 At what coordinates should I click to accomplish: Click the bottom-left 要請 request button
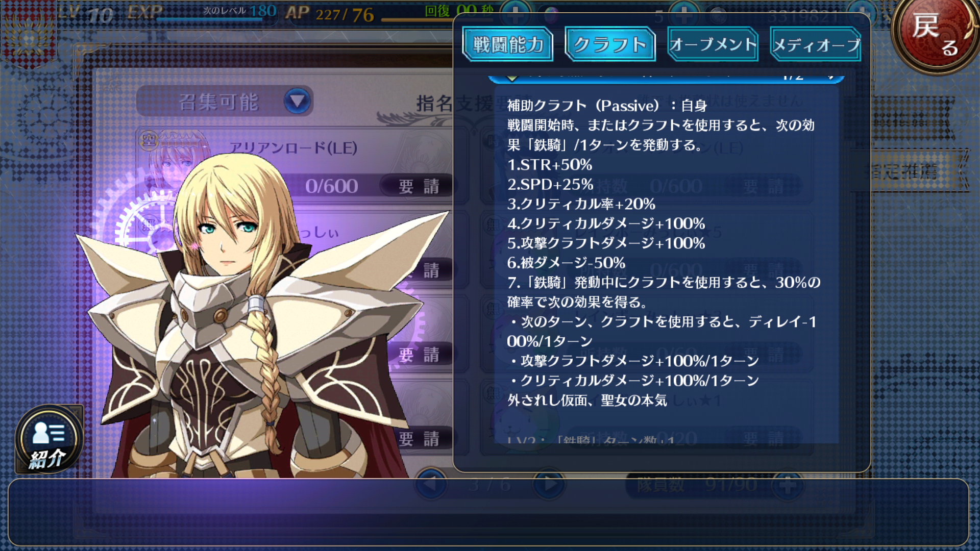[x=419, y=438]
